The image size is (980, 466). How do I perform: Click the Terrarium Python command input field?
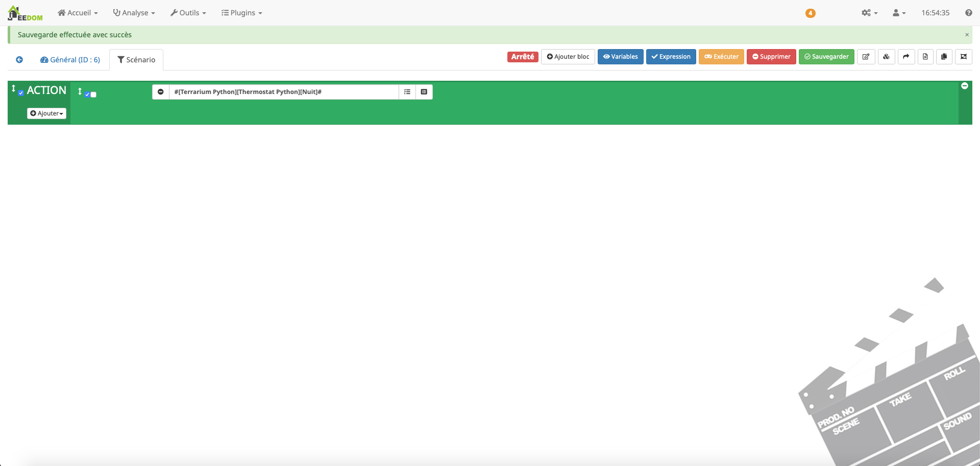(284, 92)
